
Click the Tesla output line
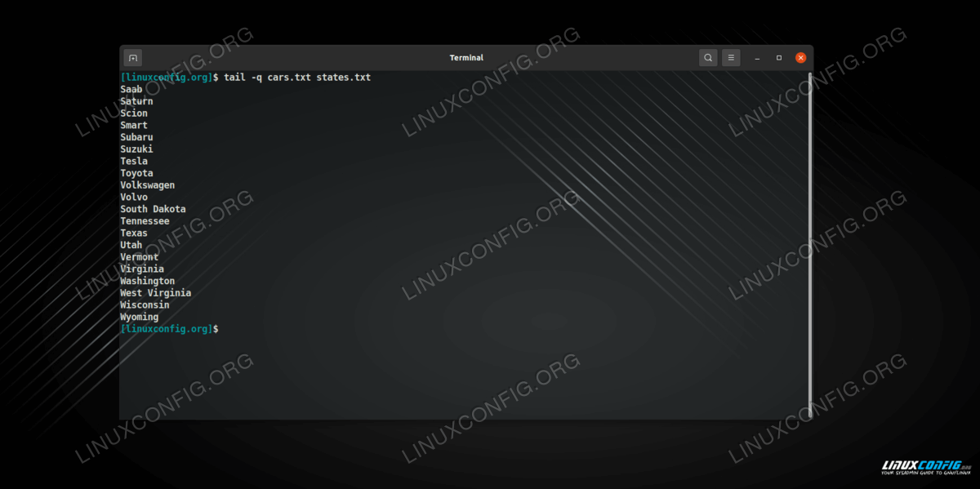(134, 162)
